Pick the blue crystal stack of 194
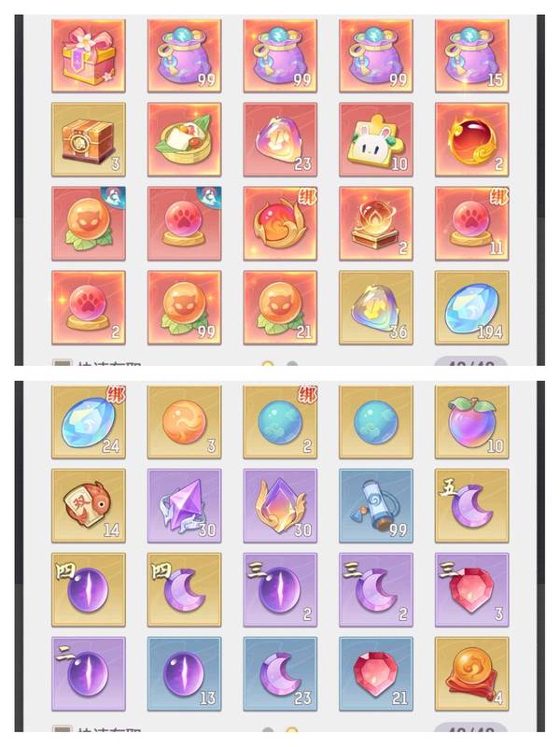The height and width of the screenshot is (747, 560). (472, 308)
